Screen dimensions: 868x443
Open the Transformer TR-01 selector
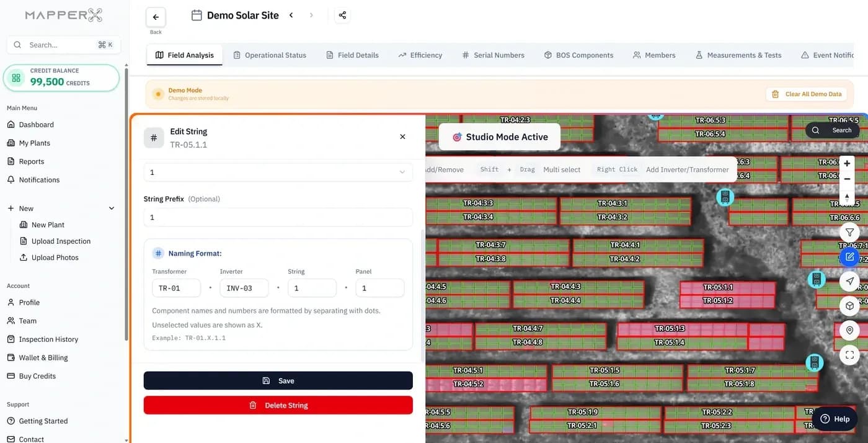coord(176,288)
